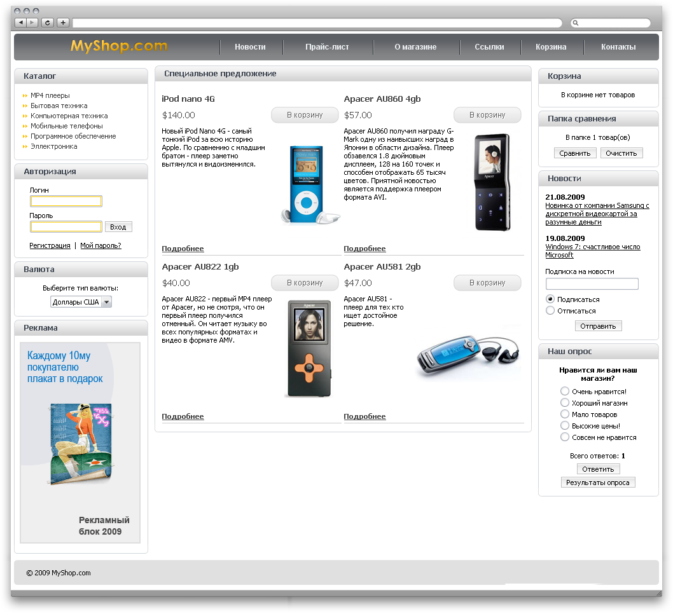673x616 pixels.
Task: Select the Очень нравится! poll option
Action: pos(565,391)
